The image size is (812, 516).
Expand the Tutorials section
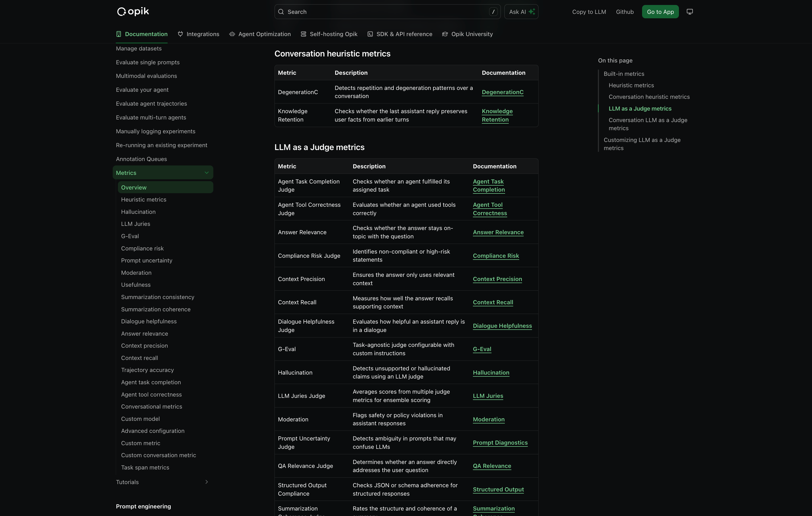coord(207,482)
